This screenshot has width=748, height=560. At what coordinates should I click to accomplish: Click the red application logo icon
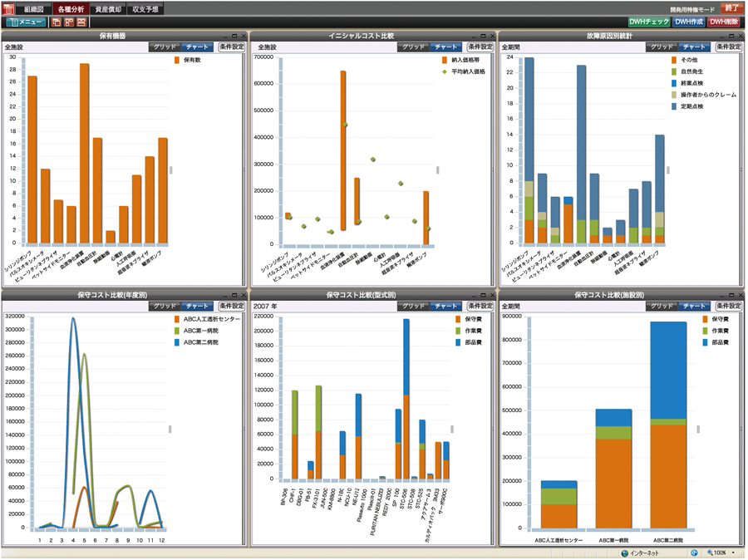click(8, 8)
